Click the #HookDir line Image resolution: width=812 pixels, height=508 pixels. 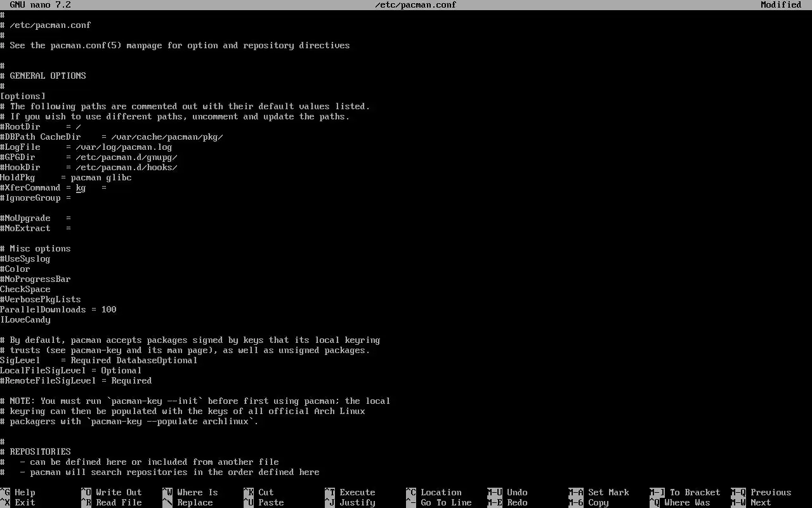89,167
